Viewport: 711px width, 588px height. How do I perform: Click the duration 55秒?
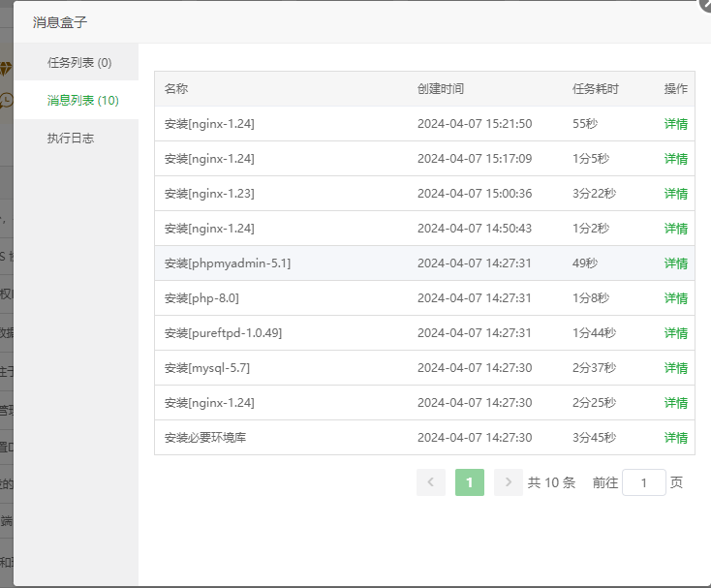585,124
